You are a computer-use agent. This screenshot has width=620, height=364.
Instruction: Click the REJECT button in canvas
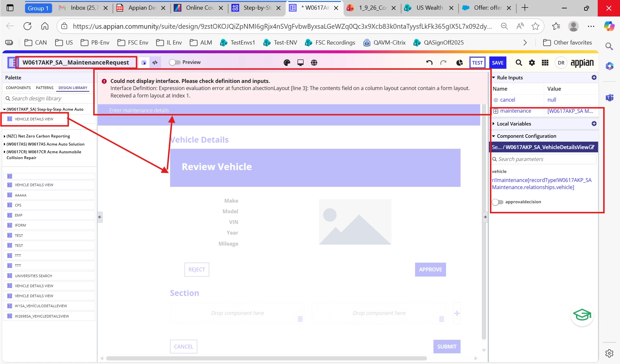(197, 269)
